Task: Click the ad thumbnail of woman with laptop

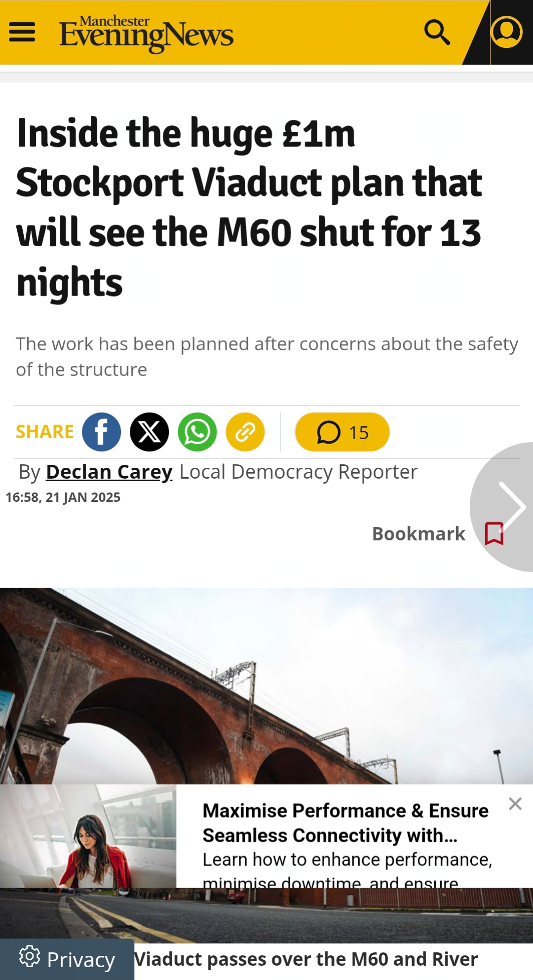Action: (88, 836)
